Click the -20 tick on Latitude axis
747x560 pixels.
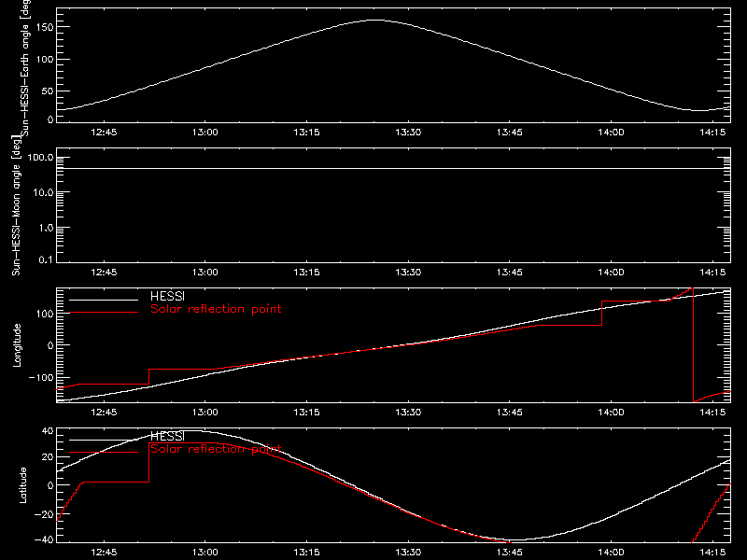(x=44, y=514)
